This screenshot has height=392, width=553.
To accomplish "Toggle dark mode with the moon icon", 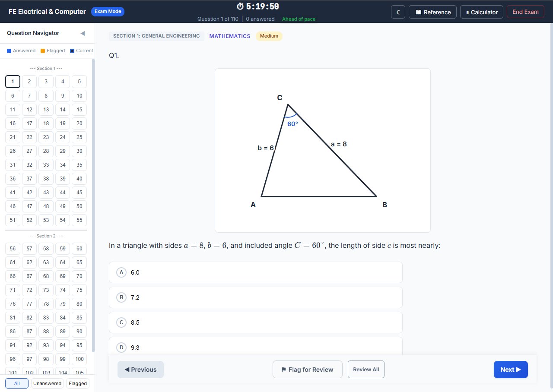I will [398, 12].
